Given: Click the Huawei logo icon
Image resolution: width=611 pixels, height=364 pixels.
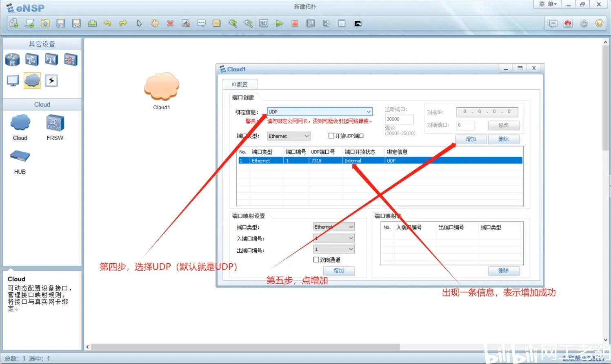Looking at the screenshot, I should coord(568,23).
